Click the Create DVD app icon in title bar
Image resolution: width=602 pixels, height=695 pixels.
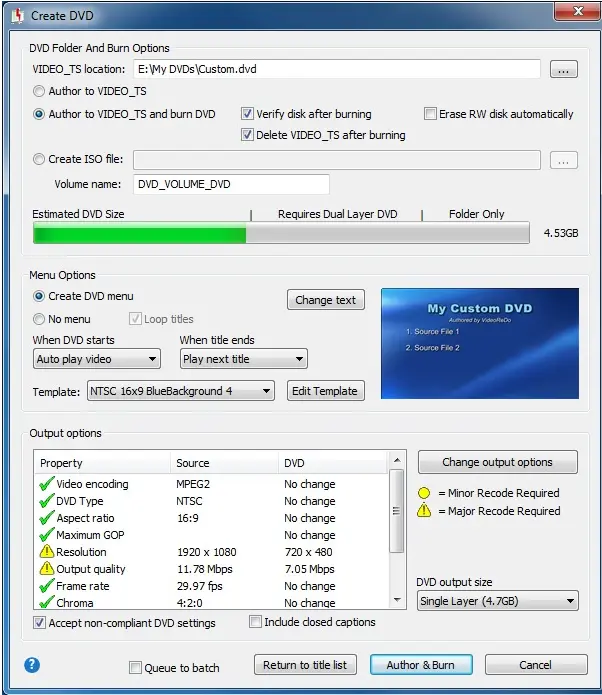pyautogui.click(x=16, y=16)
